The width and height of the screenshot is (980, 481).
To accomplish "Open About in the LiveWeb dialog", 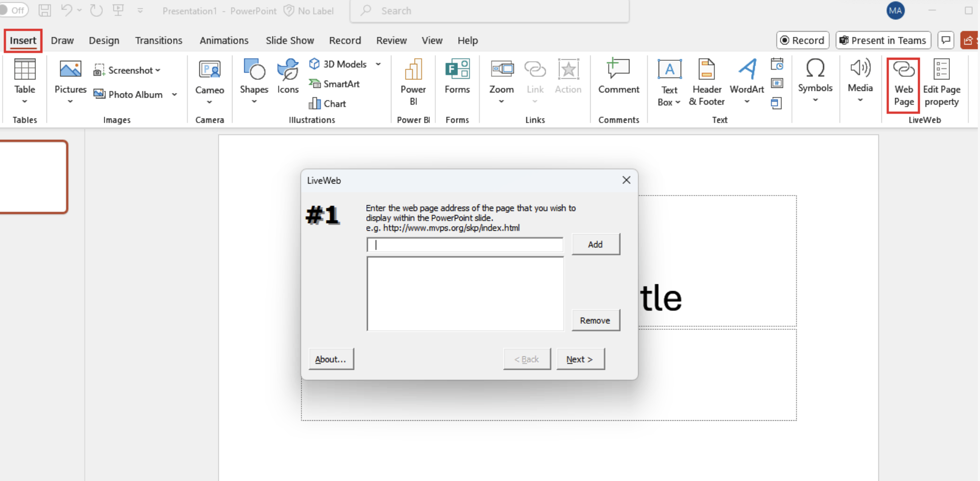I will click(x=331, y=359).
